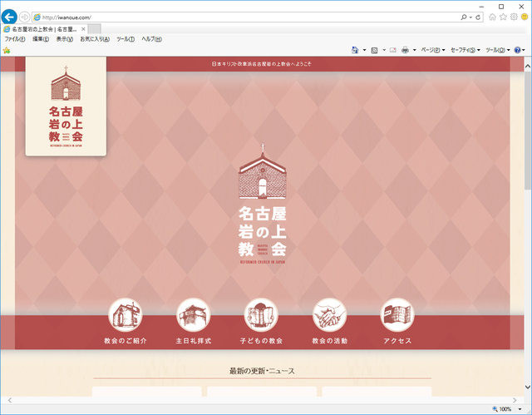Open the 主日礼拝式 circle icon
Screen dimensions: 532x415
(193, 315)
